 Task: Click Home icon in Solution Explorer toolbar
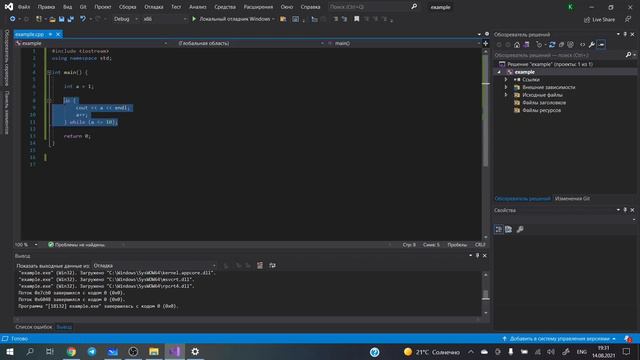[x=517, y=44]
